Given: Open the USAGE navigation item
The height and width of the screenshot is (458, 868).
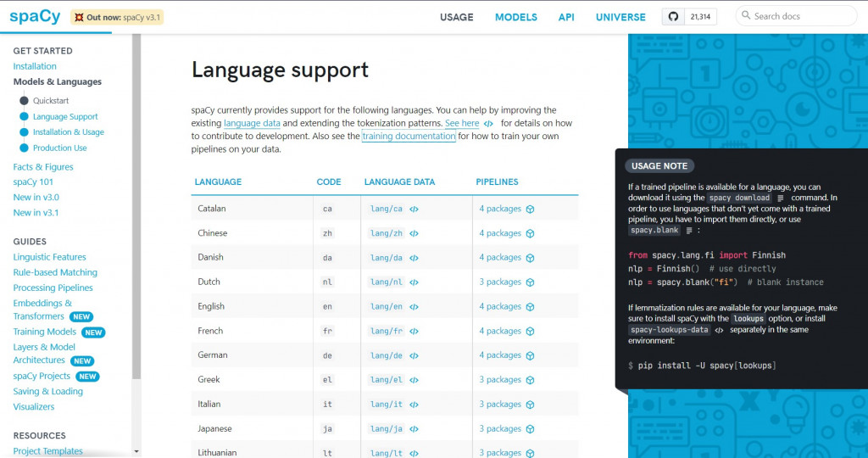Looking at the screenshot, I should (x=457, y=17).
